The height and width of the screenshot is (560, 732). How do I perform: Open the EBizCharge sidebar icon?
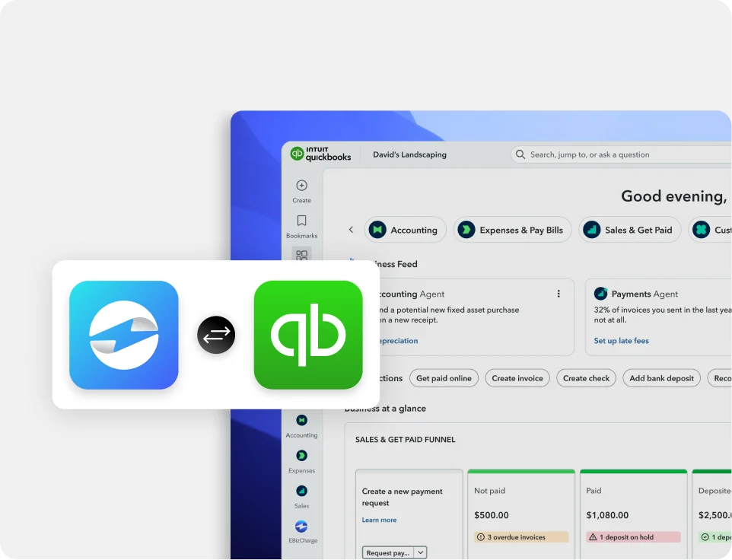tap(301, 527)
